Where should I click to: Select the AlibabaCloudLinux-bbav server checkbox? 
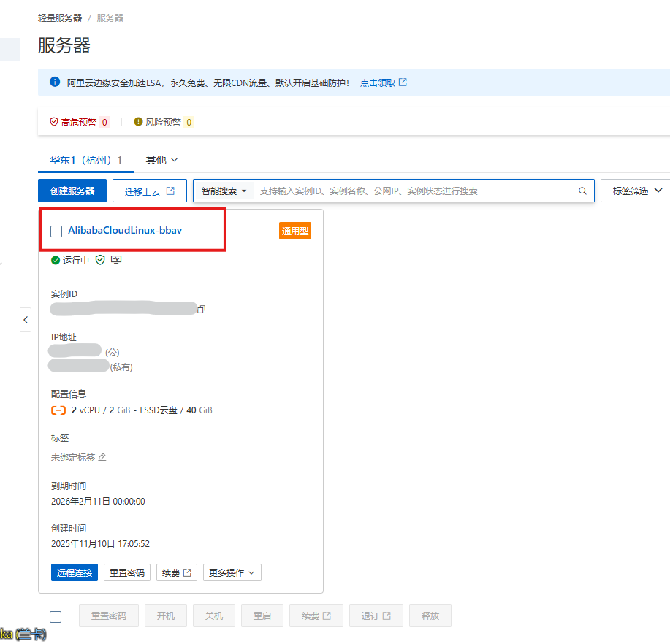coord(56,231)
